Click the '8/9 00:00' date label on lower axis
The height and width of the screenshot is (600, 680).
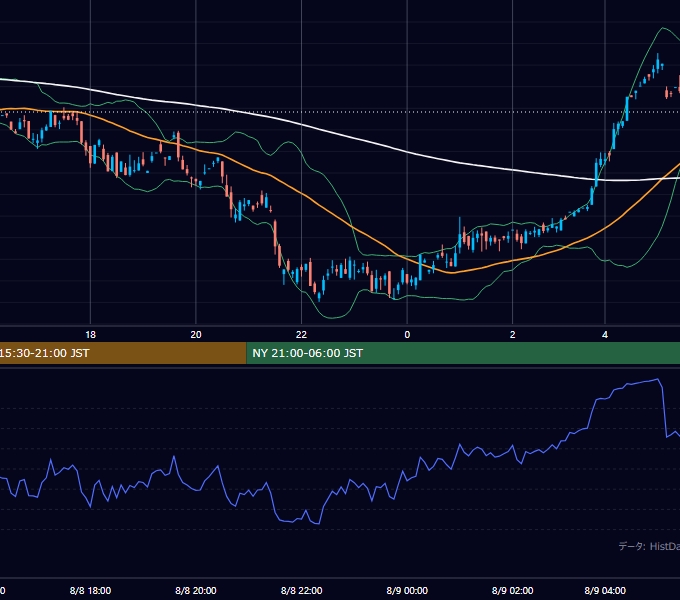pyautogui.click(x=407, y=590)
